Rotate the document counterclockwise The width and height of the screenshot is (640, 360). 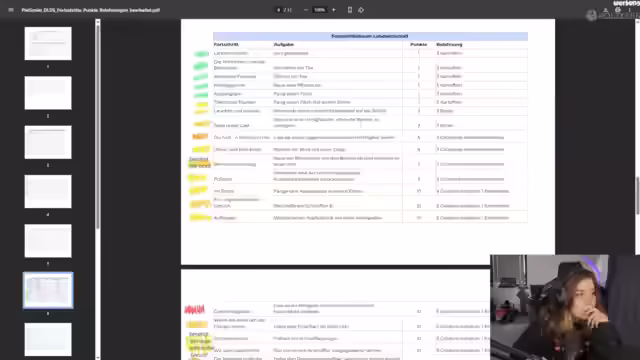tap(361, 10)
